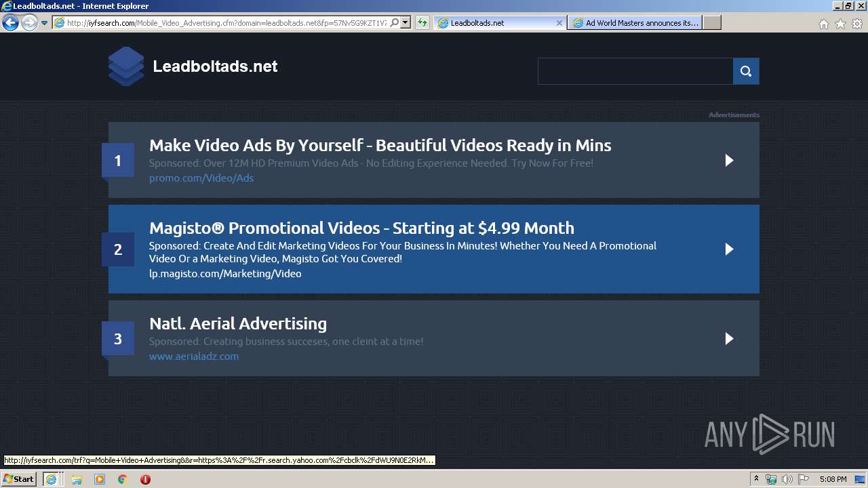This screenshot has height=488, width=868.
Task: Click the Advertisements label
Action: click(x=734, y=115)
